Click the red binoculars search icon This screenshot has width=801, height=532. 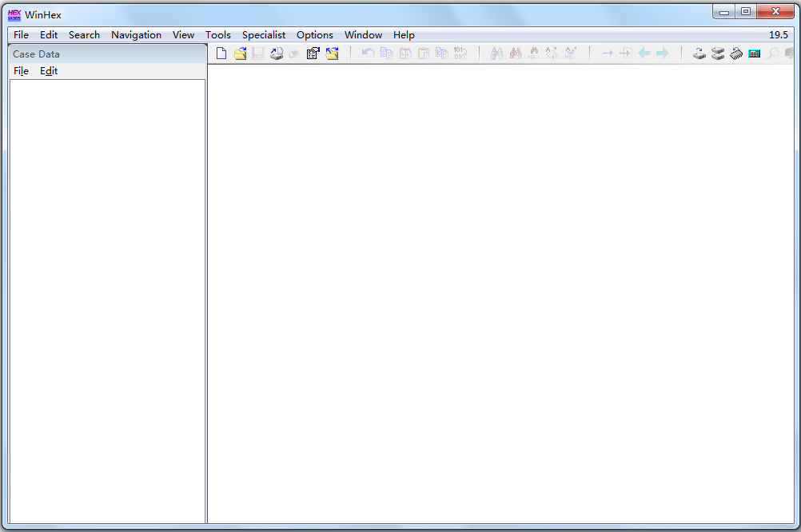point(516,53)
